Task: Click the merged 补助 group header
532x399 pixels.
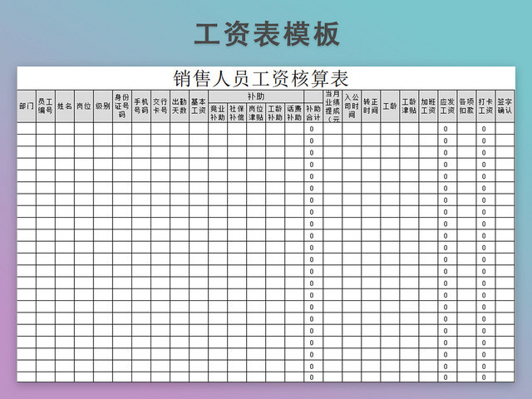Action: tap(256, 96)
